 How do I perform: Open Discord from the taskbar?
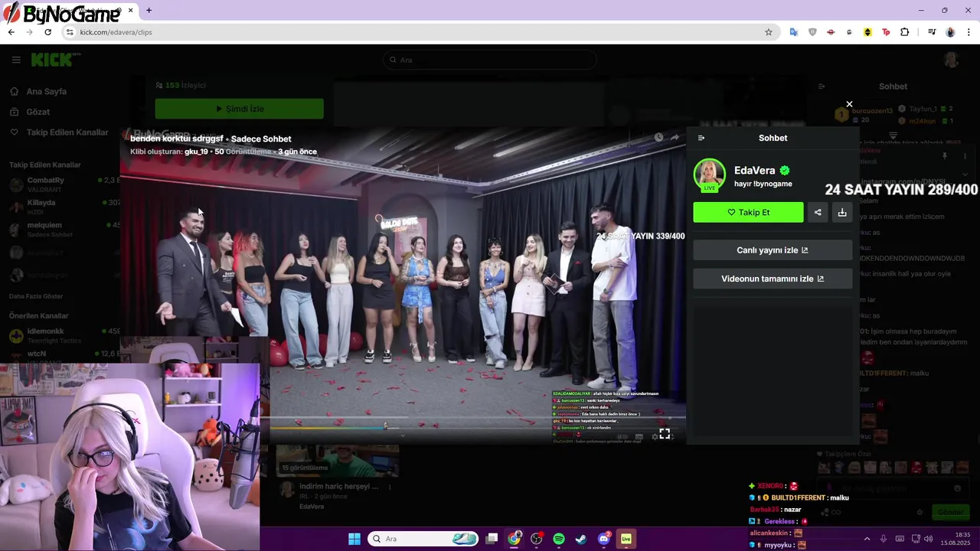coord(603,539)
